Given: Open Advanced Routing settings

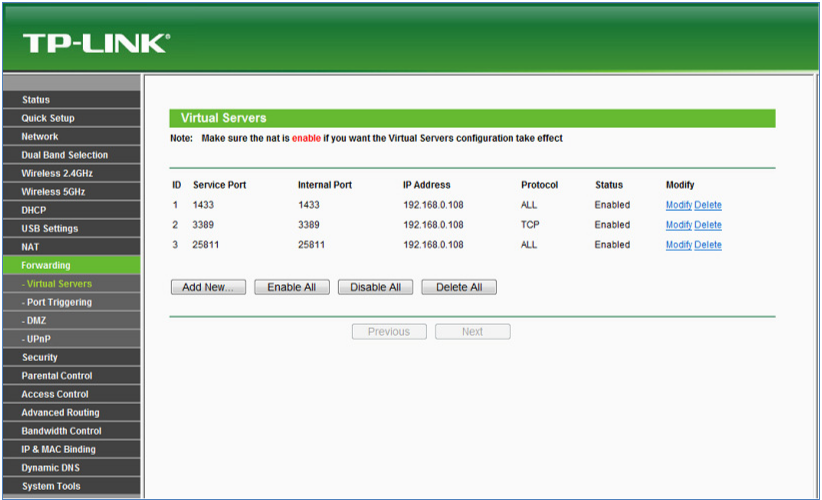Looking at the screenshot, I should pos(72,412).
